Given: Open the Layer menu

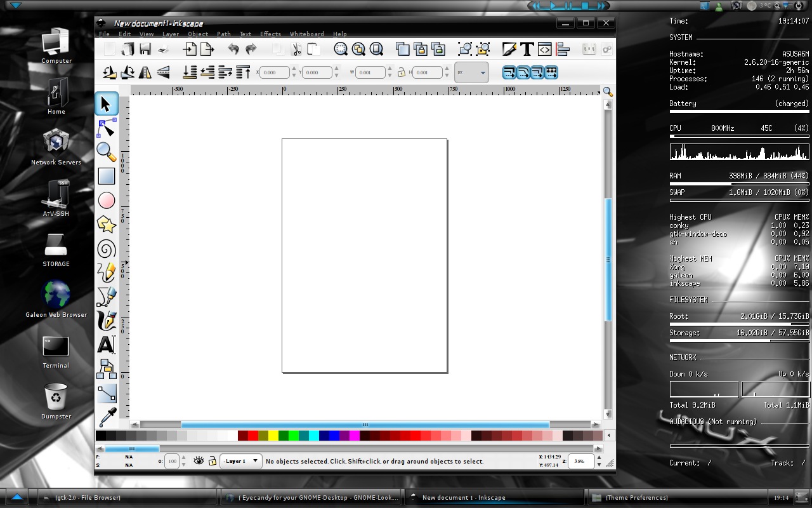Looking at the screenshot, I should pyautogui.click(x=171, y=34).
